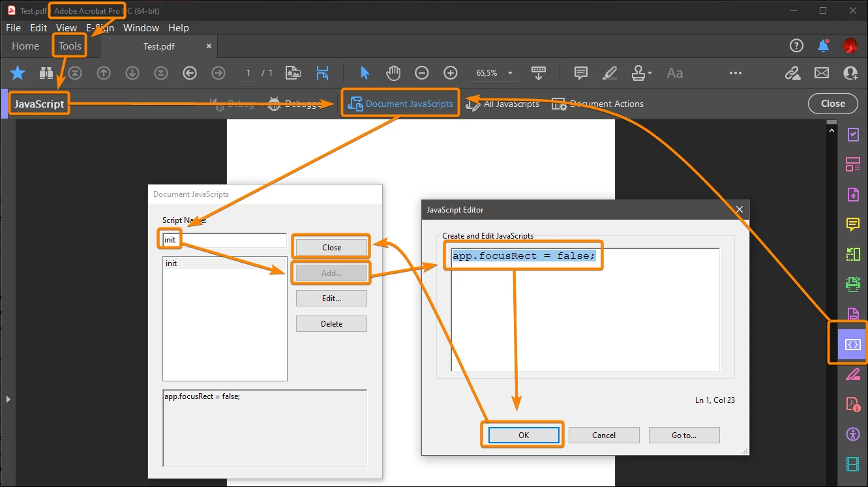Open the View menu

click(x=67, y=28)
